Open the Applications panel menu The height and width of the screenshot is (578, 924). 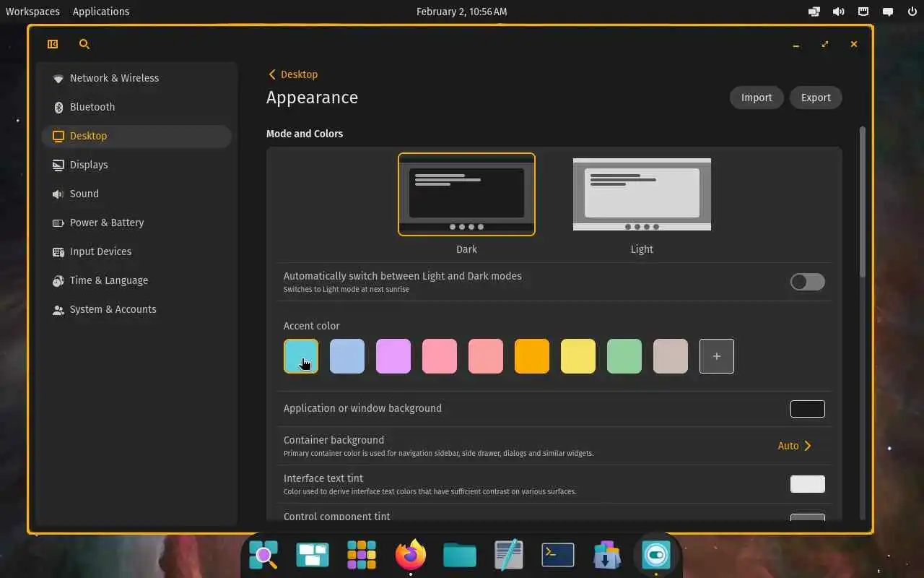tap(101, 12)
